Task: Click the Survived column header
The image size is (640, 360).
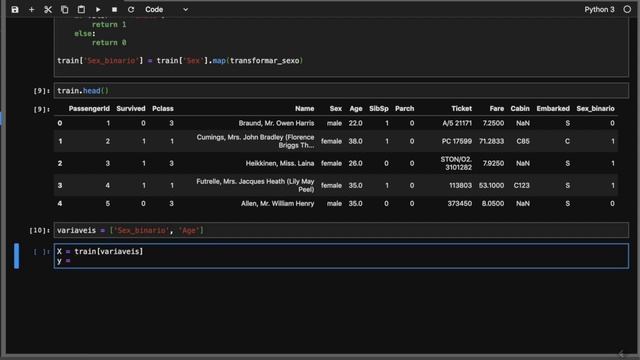Action: pos(131,109)
